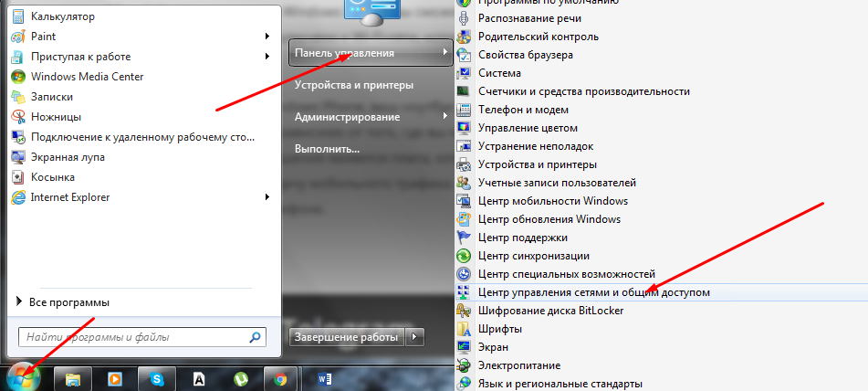This screenshot has width=868, height=391.
Task: Click the Завершение работы button
Action: tap(347, 337)
